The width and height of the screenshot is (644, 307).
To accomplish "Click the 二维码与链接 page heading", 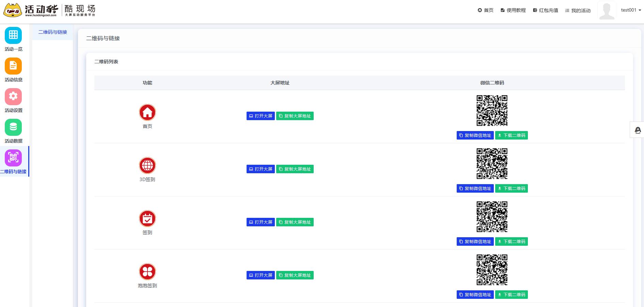I will 103,38.
